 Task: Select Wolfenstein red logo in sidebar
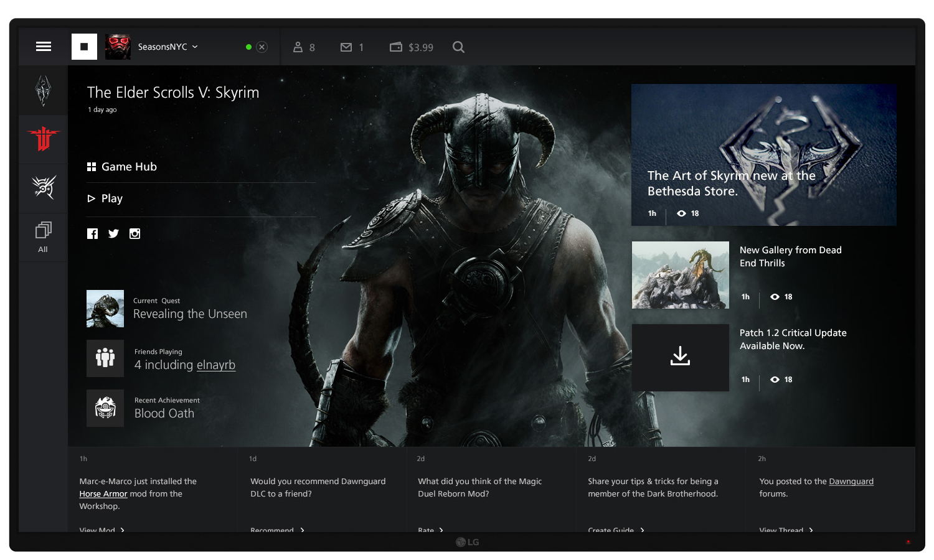[43, 139]
